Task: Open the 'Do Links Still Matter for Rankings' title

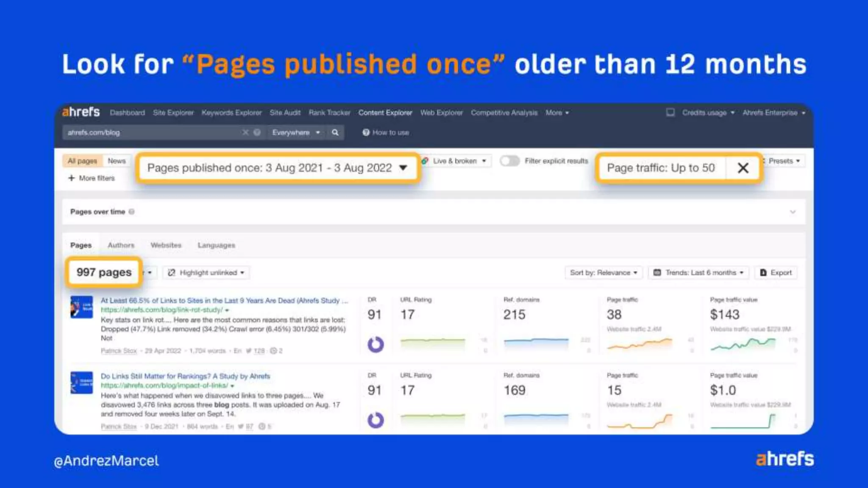Action: coord(185,376)
